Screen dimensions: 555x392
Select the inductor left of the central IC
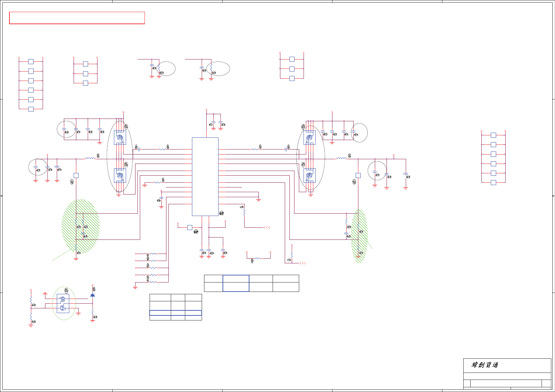90,158
